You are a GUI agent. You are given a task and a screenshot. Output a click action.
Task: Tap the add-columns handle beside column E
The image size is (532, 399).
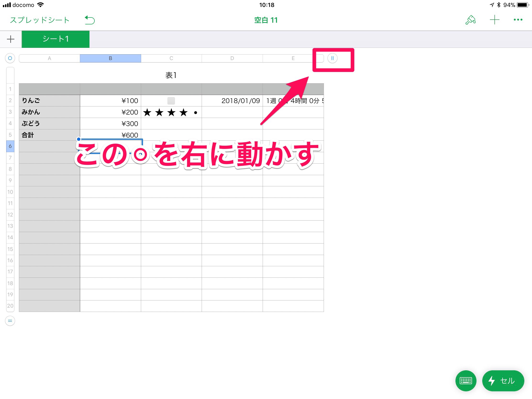[x=332, y=58]
